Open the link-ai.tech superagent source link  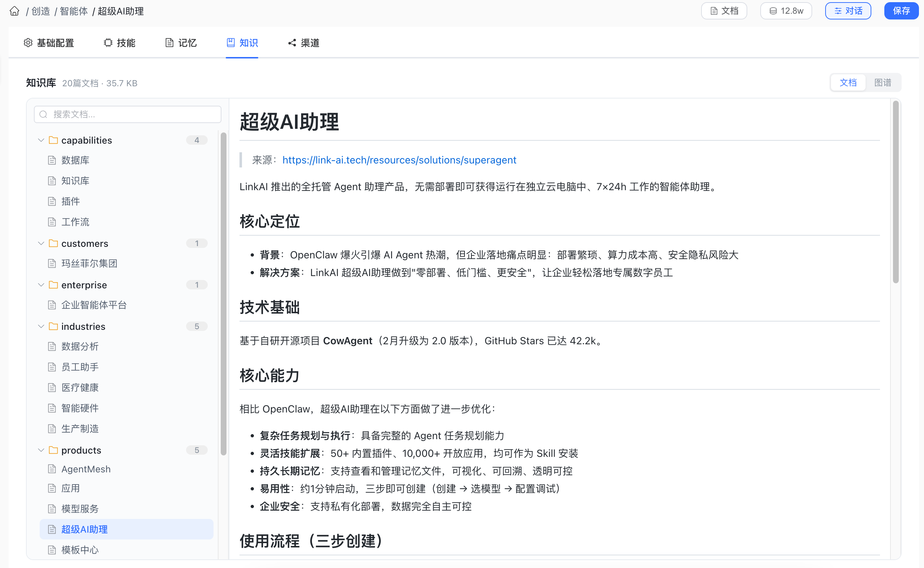[399, 160]
